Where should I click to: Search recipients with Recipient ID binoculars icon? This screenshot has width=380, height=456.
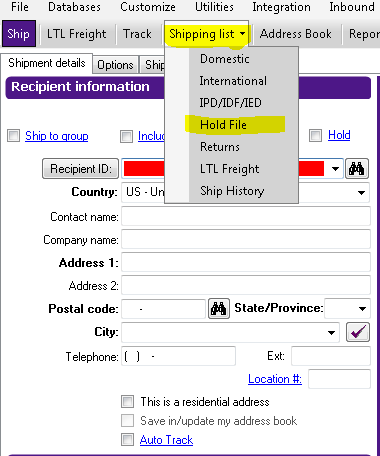[357, 169]
